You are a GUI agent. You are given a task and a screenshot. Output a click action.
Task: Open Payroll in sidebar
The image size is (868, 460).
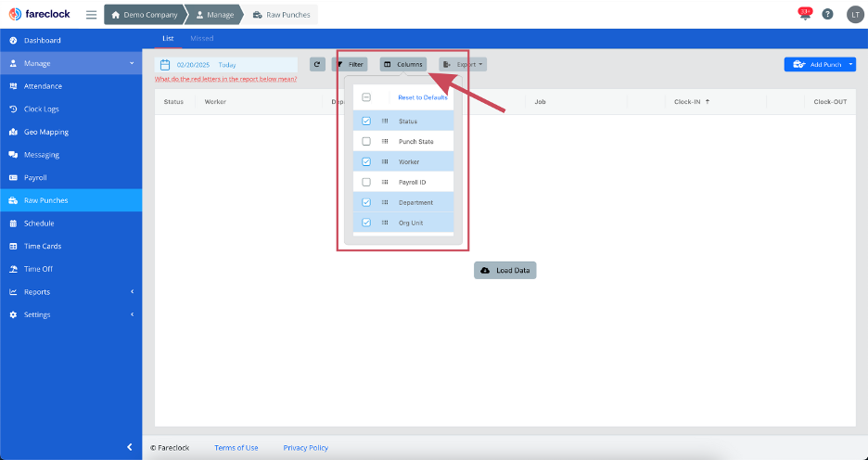pos(70,178)
